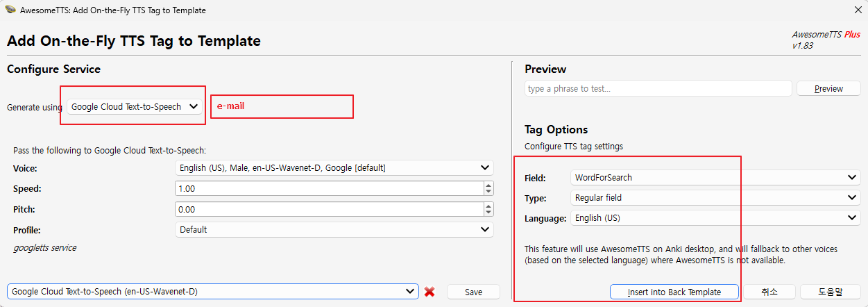Click the Pitch value field showing 0.00
This screenshot has width=868, height=307.
(x=330, y=209)
